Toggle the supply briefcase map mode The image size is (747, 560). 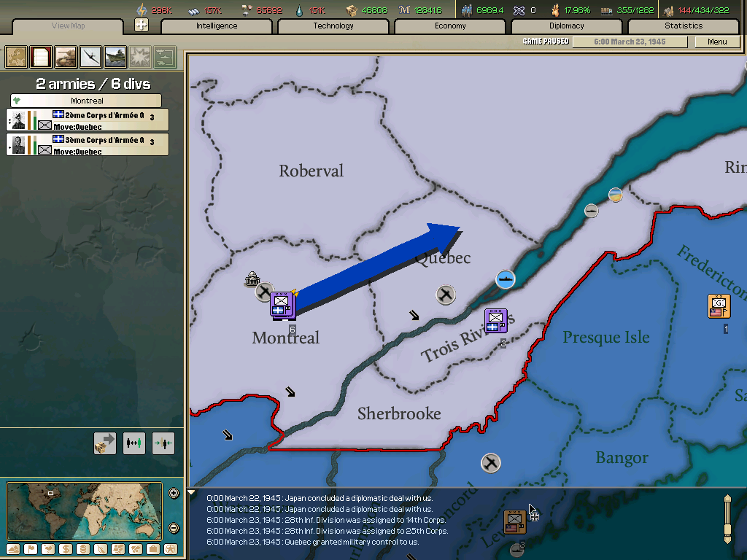tap(153, 549)
